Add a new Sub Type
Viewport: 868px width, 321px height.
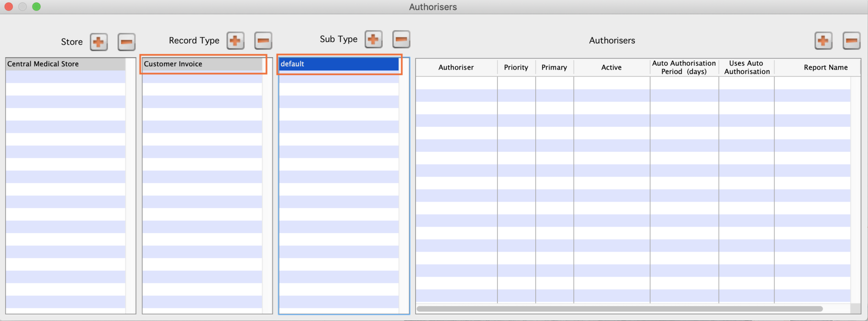coord(373,39)
